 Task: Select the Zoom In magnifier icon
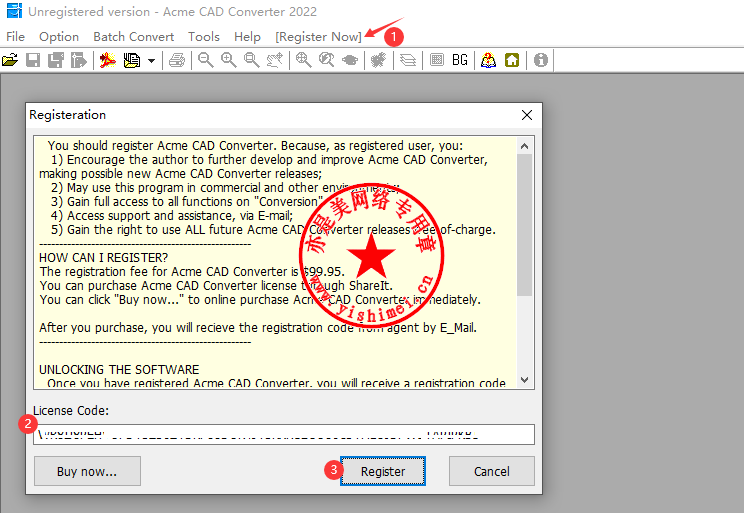point(229,60)
